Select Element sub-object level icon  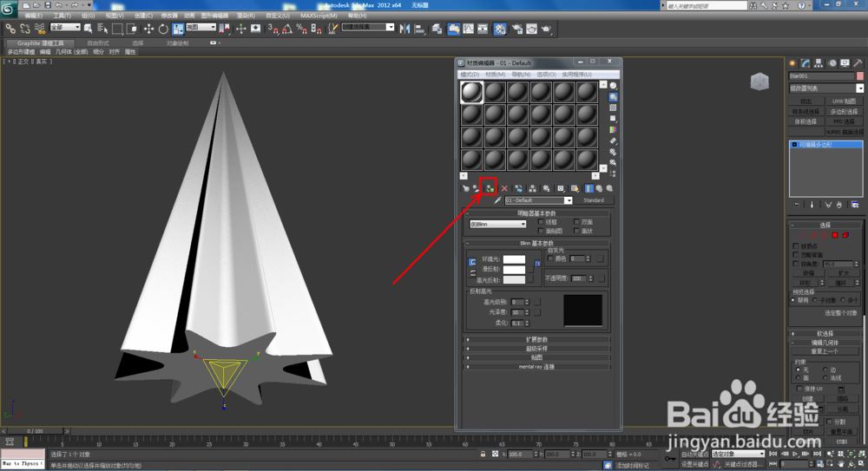[x=845, y=235]
